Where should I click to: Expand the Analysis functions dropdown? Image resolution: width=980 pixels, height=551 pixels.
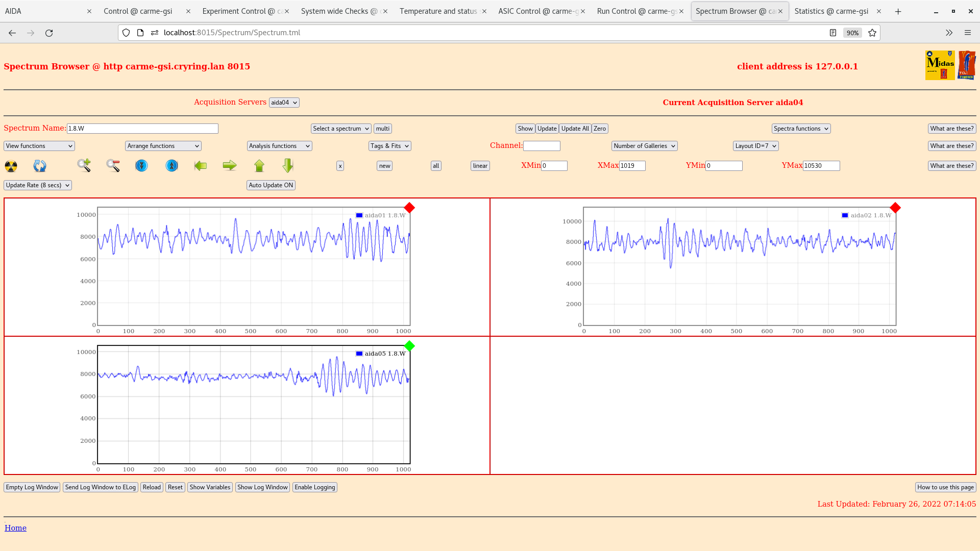279,146
